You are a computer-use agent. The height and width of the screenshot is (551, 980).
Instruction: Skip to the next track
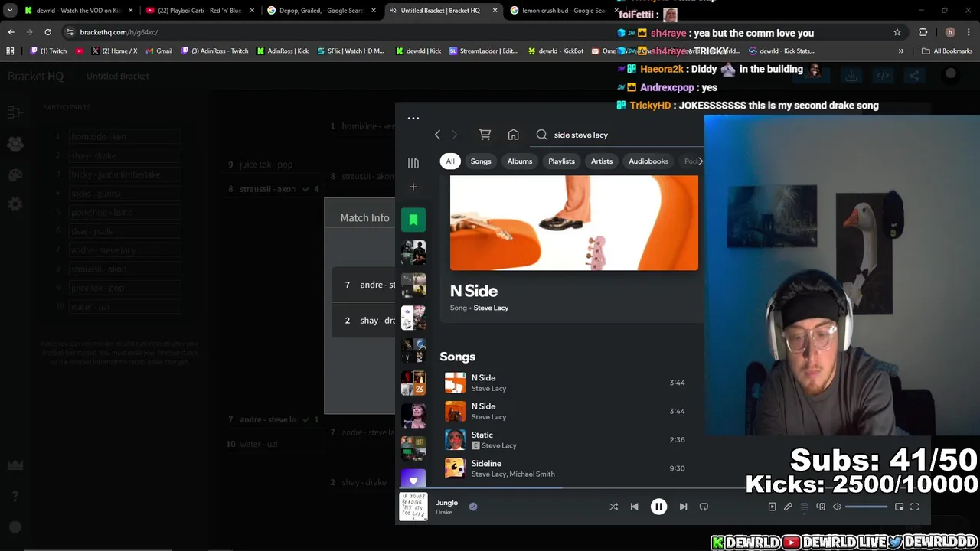683,507
